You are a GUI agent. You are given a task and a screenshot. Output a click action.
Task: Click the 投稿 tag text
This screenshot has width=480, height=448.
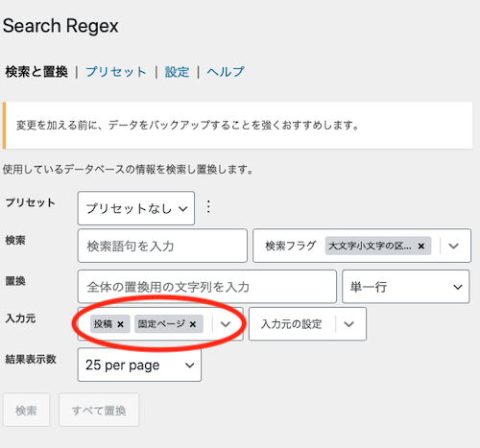click(103, 324)
